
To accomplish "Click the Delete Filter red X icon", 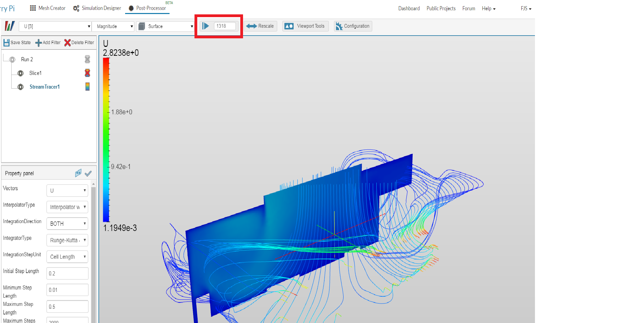I will (67, 42).
